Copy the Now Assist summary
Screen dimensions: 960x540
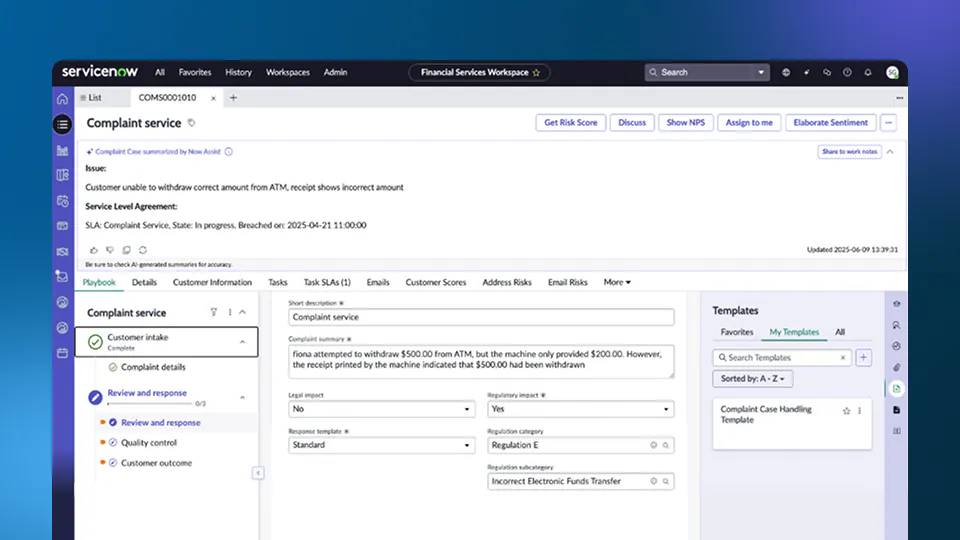click(x=127, y=250)
